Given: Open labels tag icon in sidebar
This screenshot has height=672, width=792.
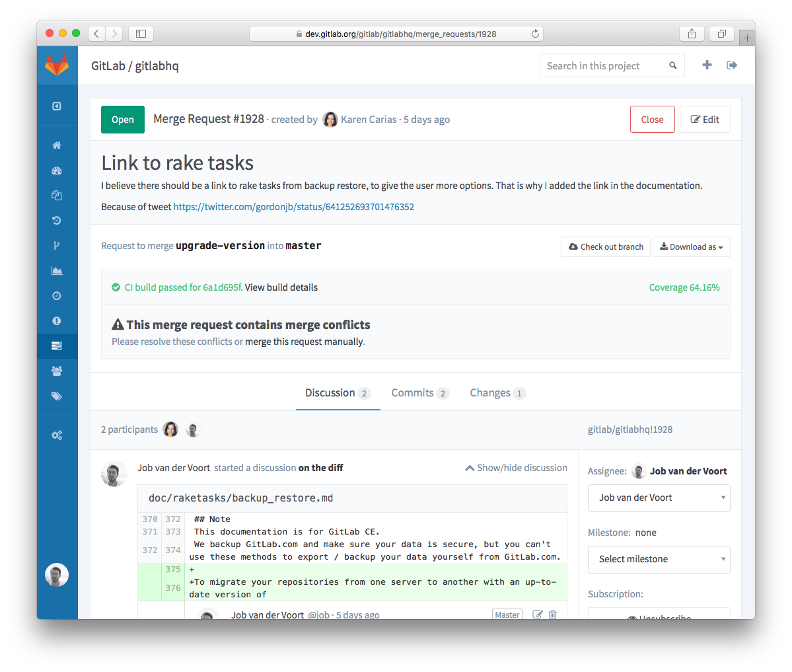Looking at the screenshot, I should point(57,396).
